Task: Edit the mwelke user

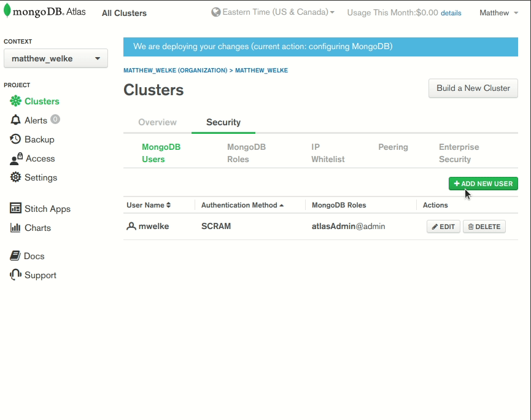Action: coord(443,227)
